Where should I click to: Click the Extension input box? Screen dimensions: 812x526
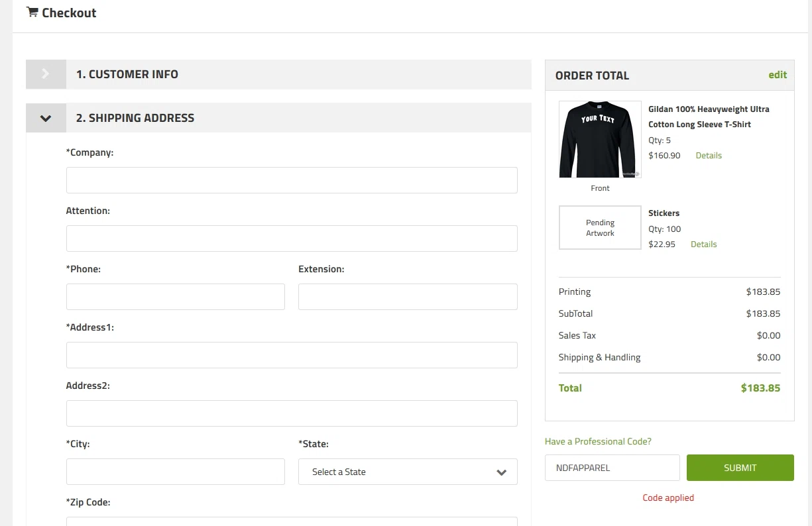pyautogui.click(x=408, y=297)
